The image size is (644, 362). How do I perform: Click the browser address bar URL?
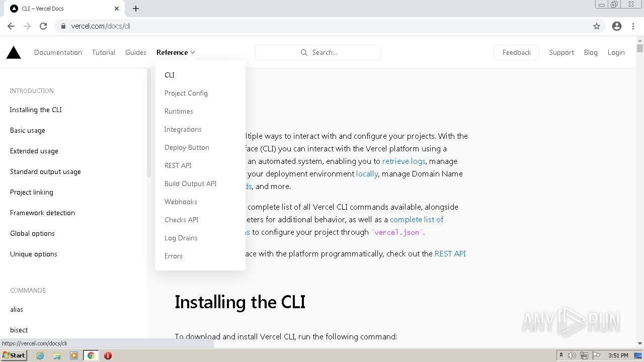coord(101,26)
